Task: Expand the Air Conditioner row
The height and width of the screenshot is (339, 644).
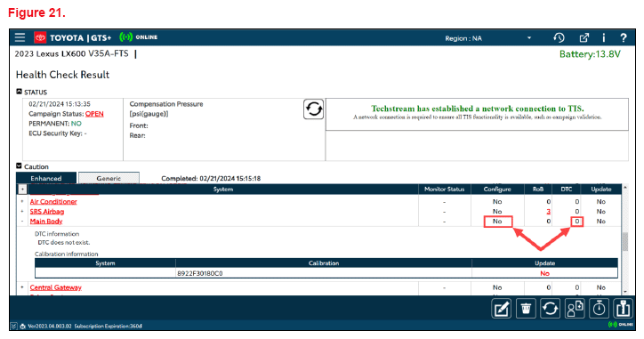Action: [22, 201]
